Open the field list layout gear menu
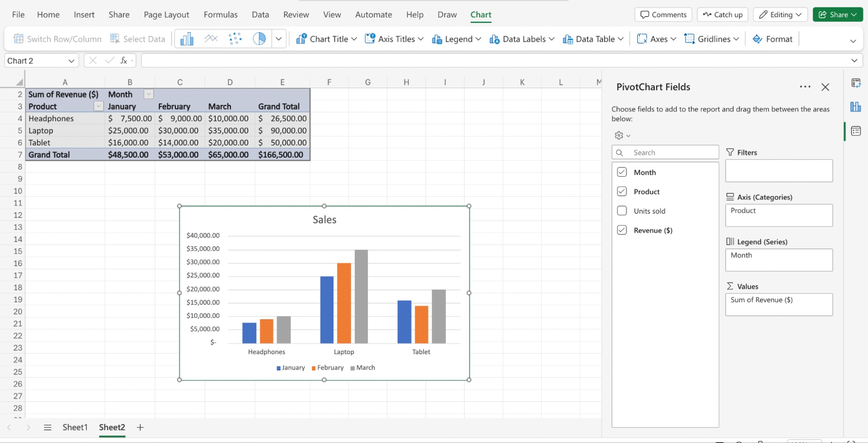 (x=622, y=136)
